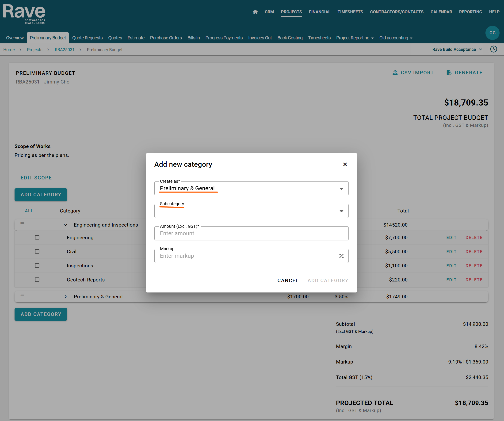The image size is (504, 421).
Task: Click the CANCEL button in dialog
Action: click(288, 281)
